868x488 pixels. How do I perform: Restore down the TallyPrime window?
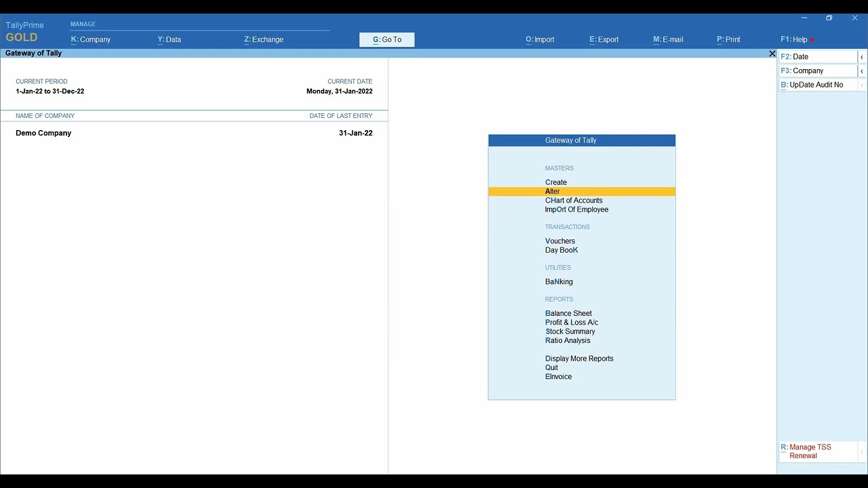(x=829, y=18)
